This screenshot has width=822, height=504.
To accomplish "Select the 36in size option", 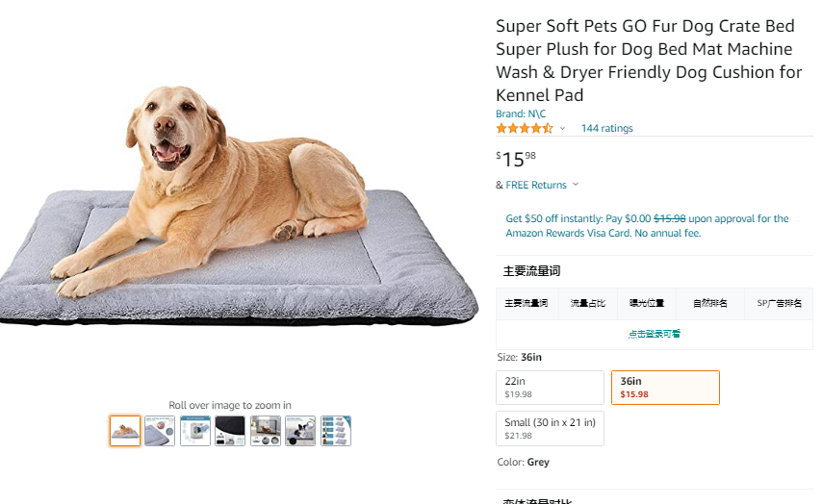I will (665, 388).
